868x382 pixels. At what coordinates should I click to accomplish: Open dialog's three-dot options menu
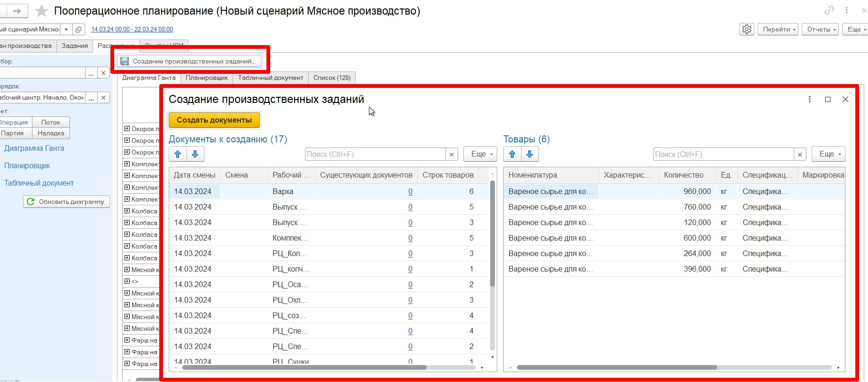(809, 99)
